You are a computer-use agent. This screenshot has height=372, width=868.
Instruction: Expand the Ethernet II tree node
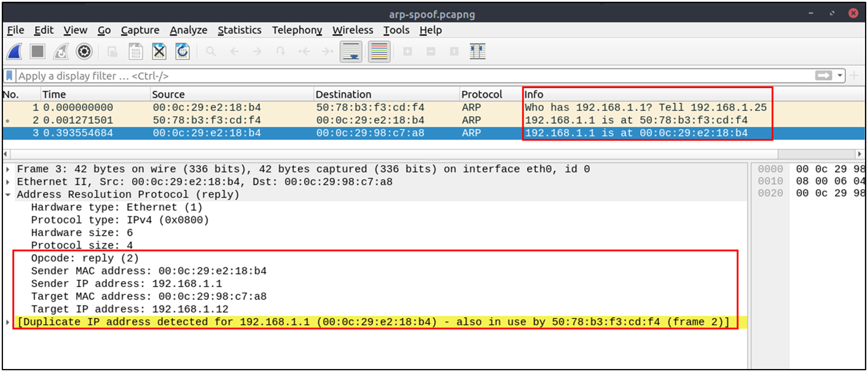tap(8, 182)
